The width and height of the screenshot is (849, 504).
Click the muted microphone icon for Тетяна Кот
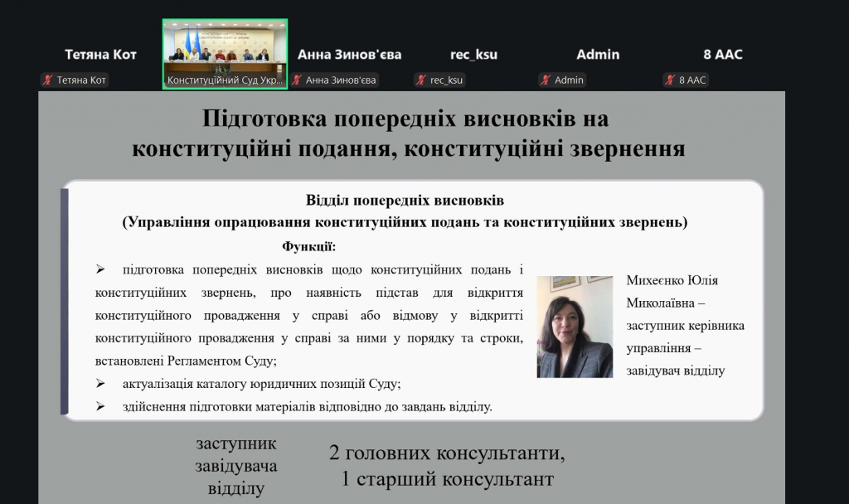(x=48, y=80)
